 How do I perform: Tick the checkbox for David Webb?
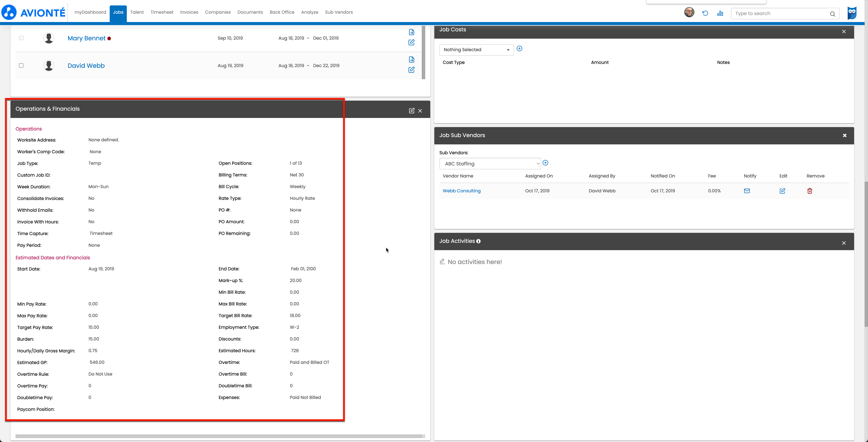21,65
